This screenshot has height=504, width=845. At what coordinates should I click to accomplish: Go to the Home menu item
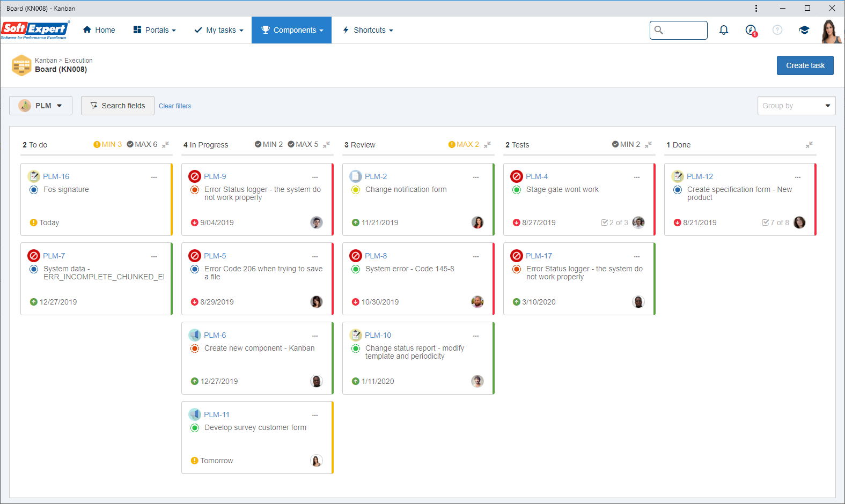pyautogui.click(x=99, y=30)
